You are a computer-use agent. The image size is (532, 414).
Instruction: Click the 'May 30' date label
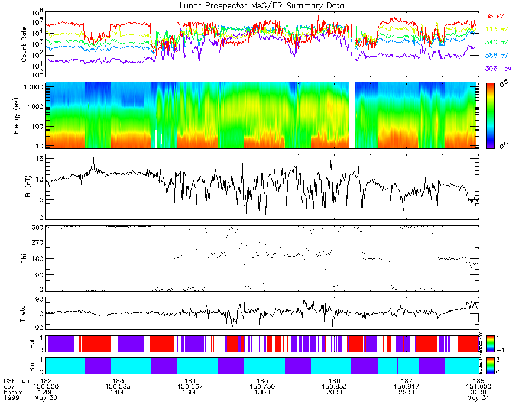click(x=46, y=397)
